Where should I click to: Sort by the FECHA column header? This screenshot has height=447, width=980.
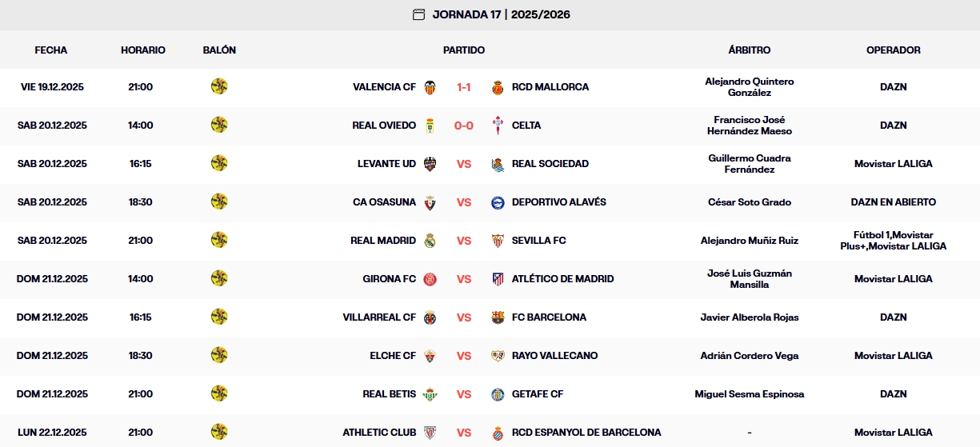click(51, 50)
